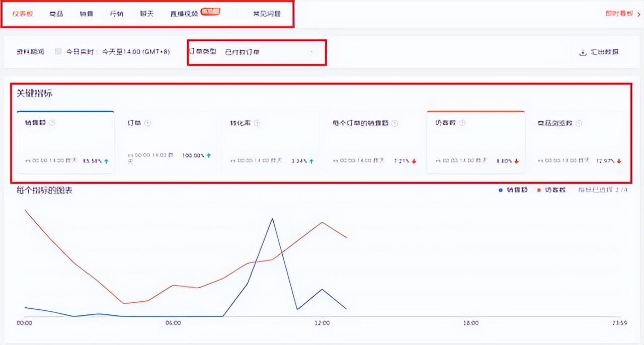Toggle the 销售额 metric card
The image size is (644, 345).
pos(65,142)
